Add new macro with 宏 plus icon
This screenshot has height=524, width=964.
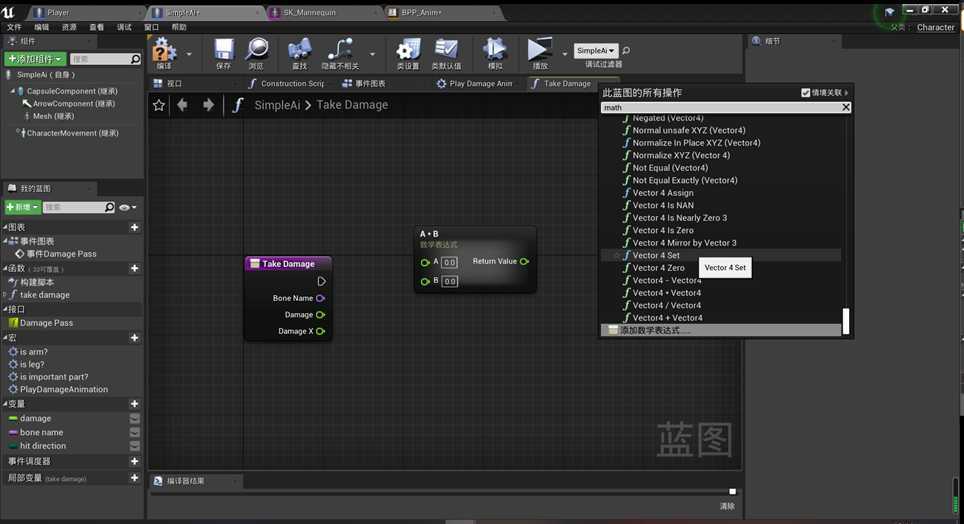click(x=135, y=338)
